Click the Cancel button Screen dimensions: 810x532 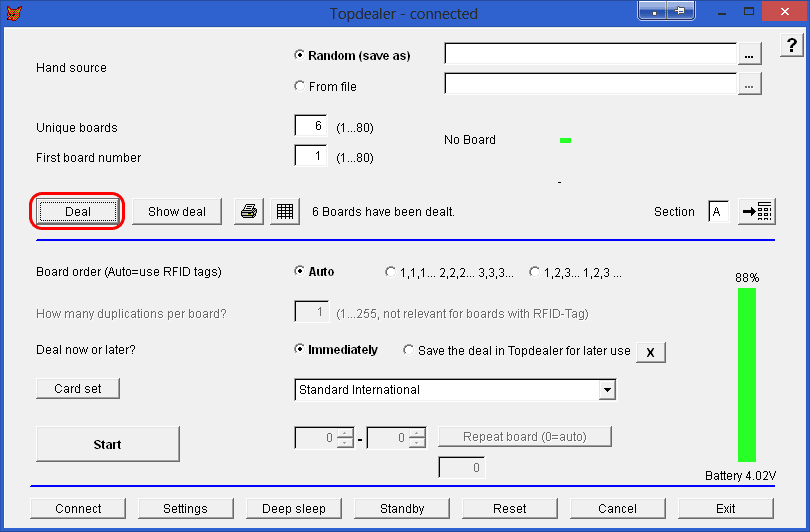(x=617, y=508)
